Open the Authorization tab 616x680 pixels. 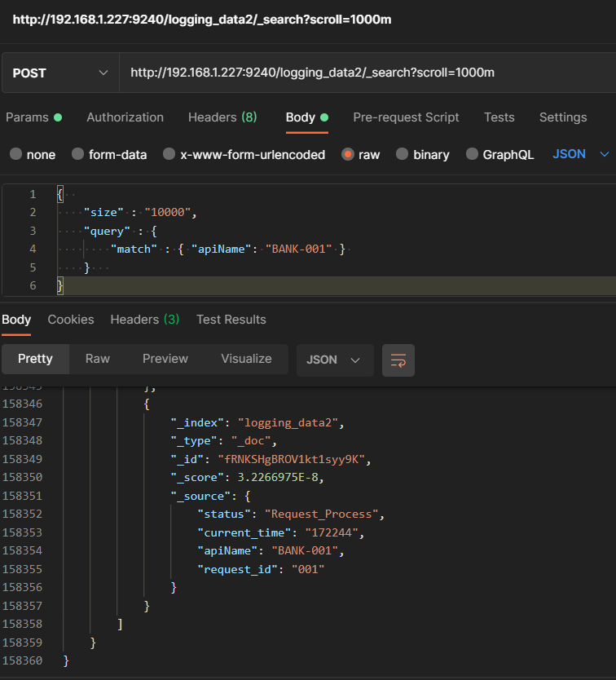coord(125,117)
